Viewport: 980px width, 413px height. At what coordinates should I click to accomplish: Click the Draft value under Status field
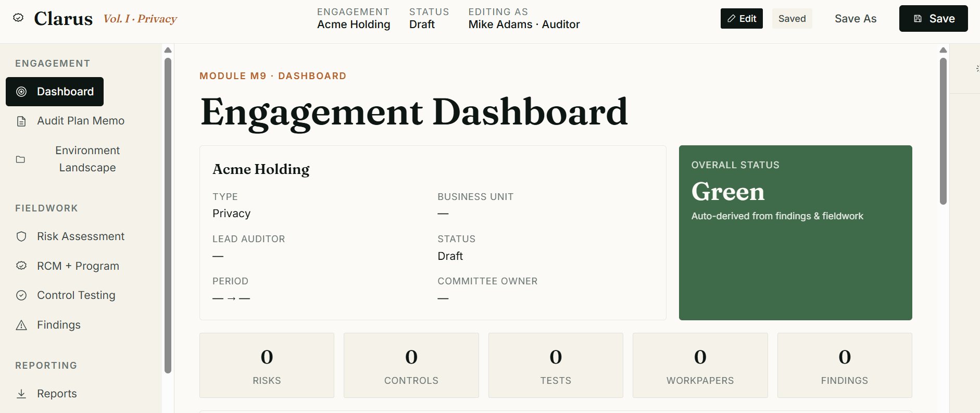click(450, 256)
